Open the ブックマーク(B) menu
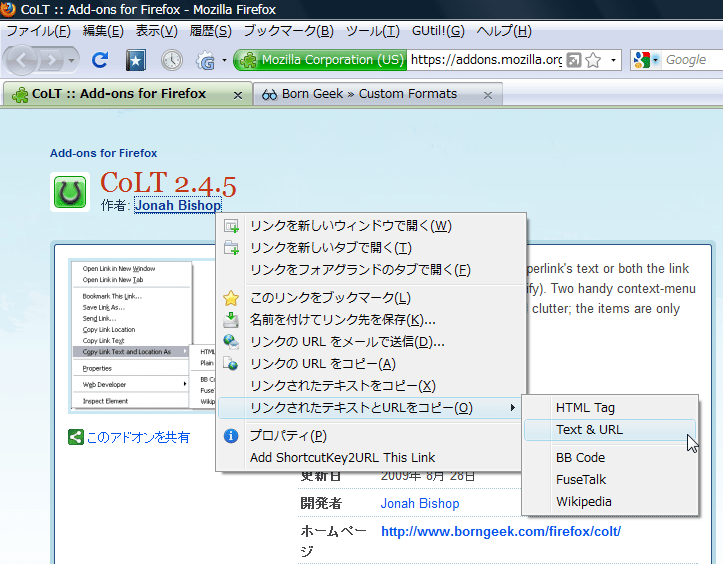 (x=289, y=31)
